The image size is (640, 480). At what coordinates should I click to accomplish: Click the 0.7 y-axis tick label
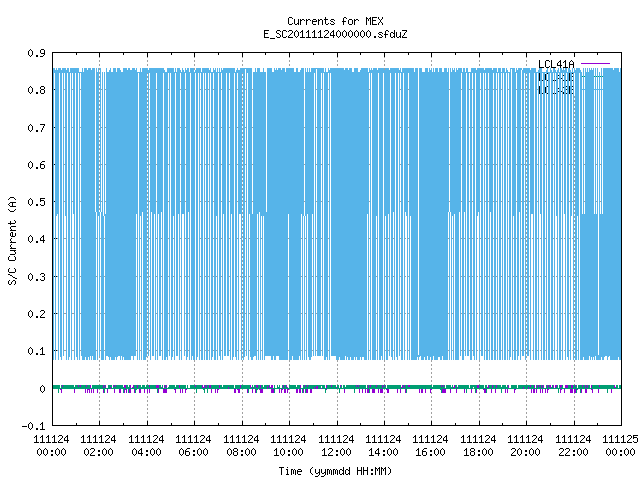pos(36,128)
